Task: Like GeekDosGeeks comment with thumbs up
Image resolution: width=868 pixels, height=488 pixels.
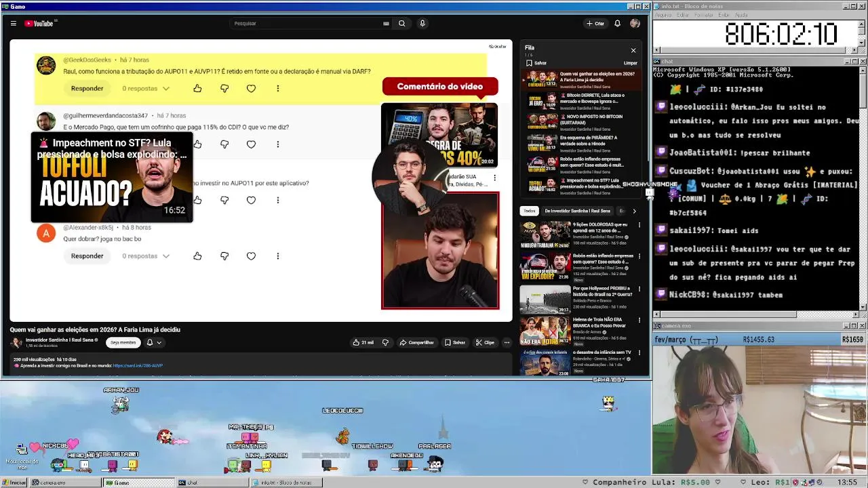Action: [x=197, y=88]
